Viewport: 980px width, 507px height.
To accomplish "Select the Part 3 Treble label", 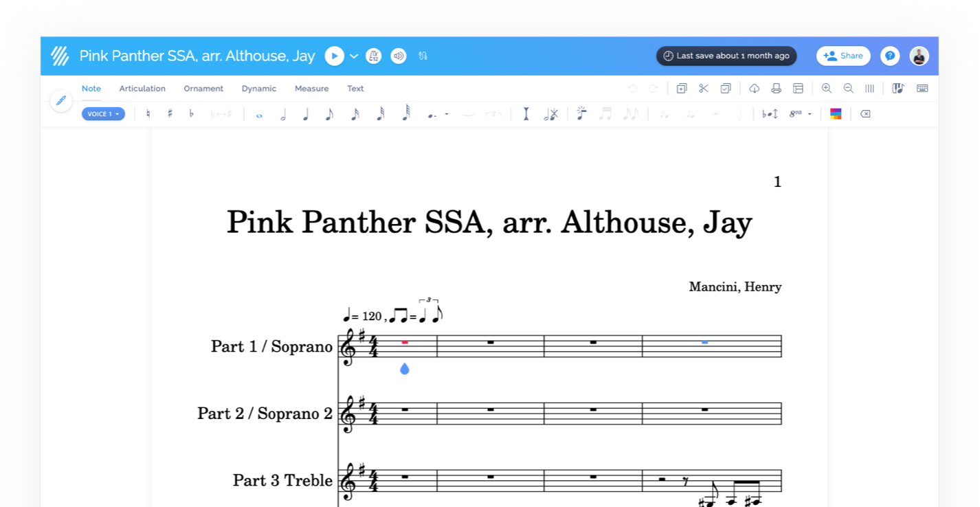I will 282,480.
